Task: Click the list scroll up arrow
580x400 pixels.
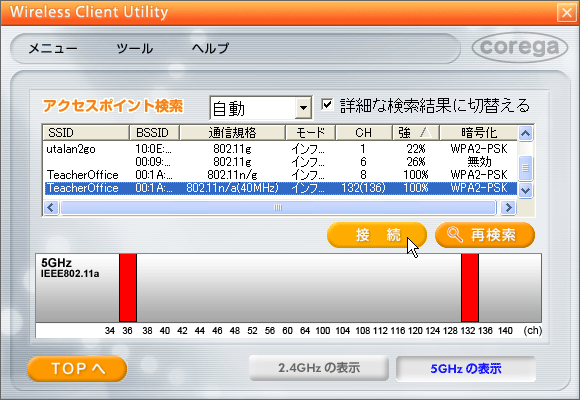Action: point(526,133)
